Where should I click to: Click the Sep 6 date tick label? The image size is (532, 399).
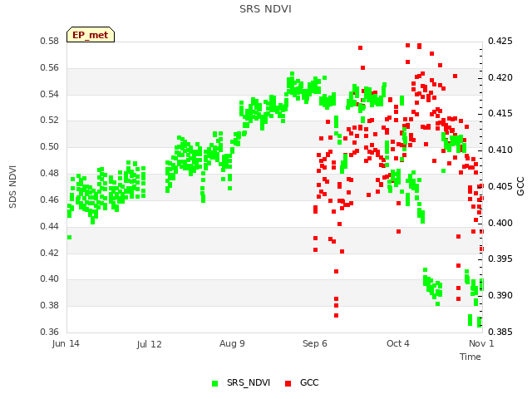click(x=315, y=343)
